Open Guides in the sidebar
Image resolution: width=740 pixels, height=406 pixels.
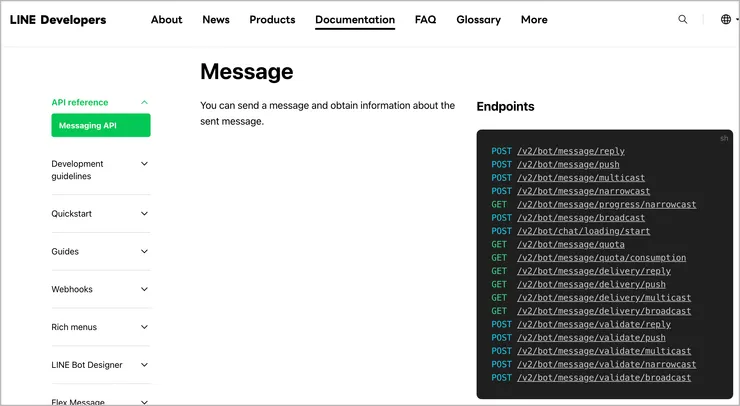pyautogui.click(x=65, y=251)
